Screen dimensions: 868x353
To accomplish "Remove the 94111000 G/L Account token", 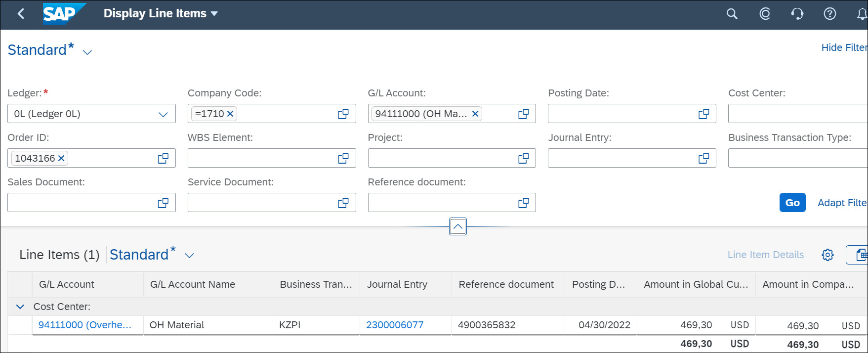I will pyautogui.click(x=475, y=114).
